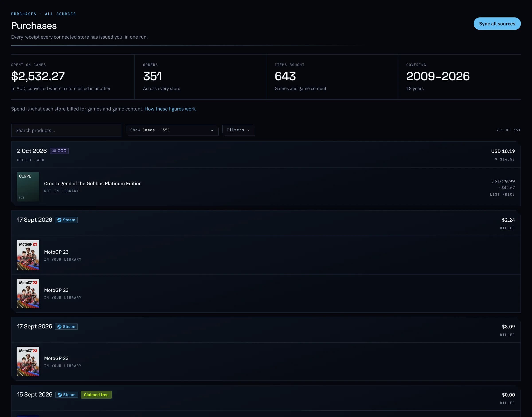Viewport: 532px width, 417px height.
Task: Click the '$8.09' billed amount
Action: [508, 327]
